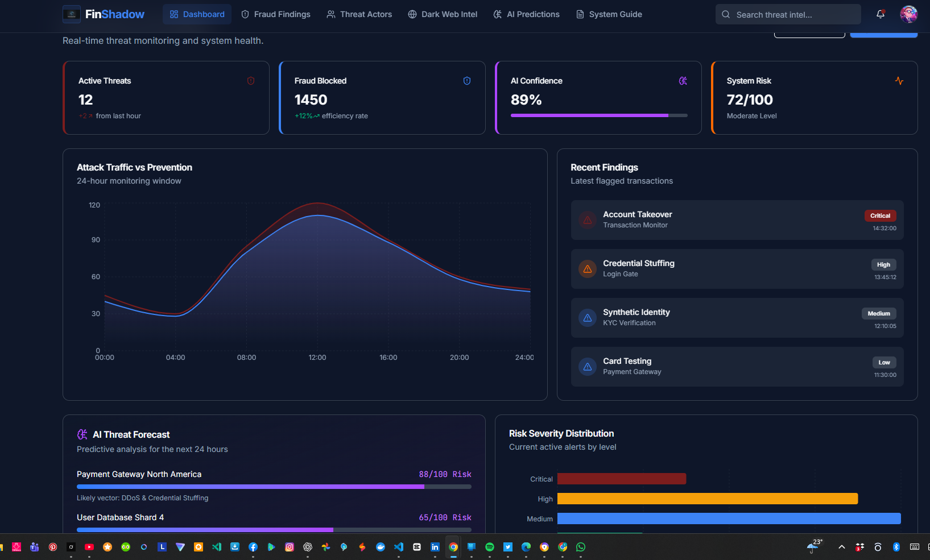The image size is (930, 560).
Task: Click the FinShadow logo icon
Action: [72, 14]
